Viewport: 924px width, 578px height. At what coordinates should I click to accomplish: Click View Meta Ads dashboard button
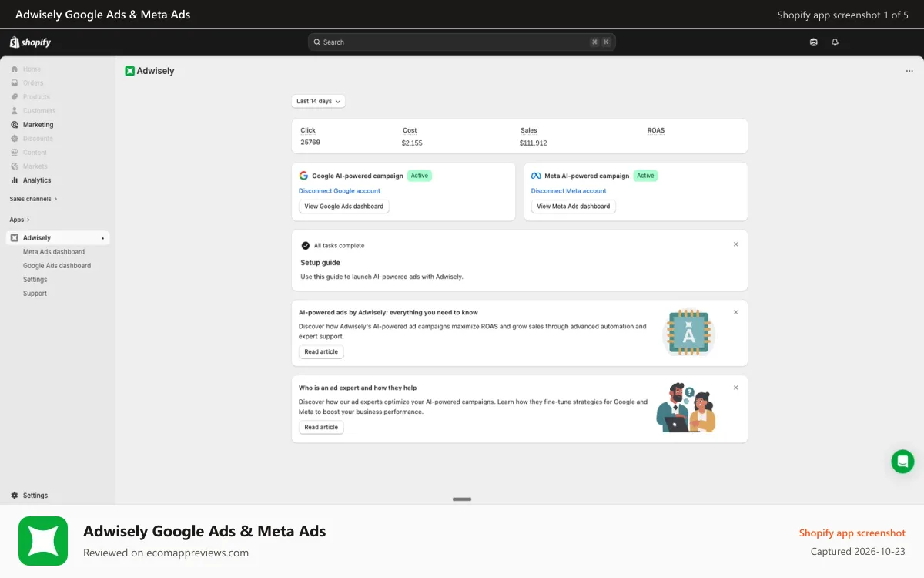click(x=574, y=207)
